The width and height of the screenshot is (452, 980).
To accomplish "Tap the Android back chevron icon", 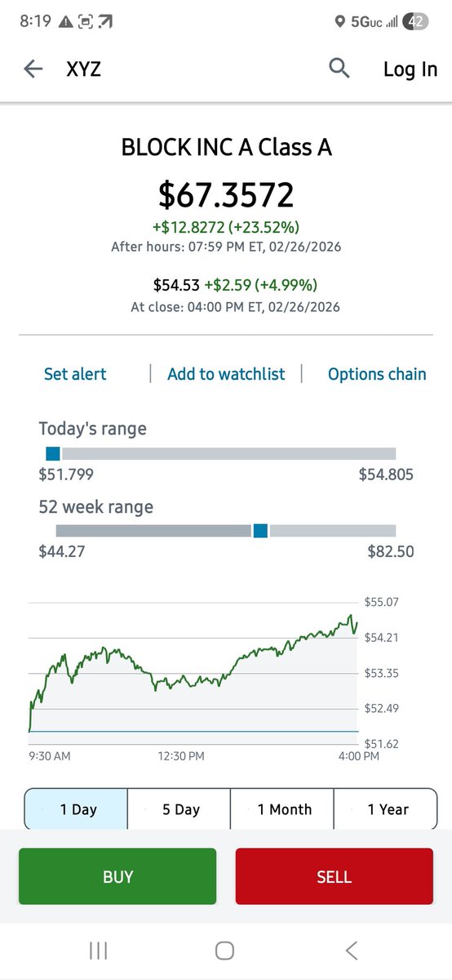I will [x=352, y=951].
